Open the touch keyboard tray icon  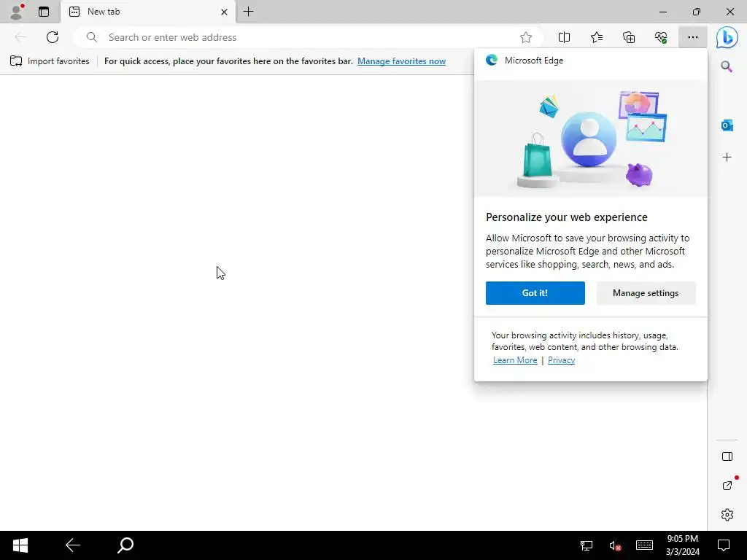(644, 545)
